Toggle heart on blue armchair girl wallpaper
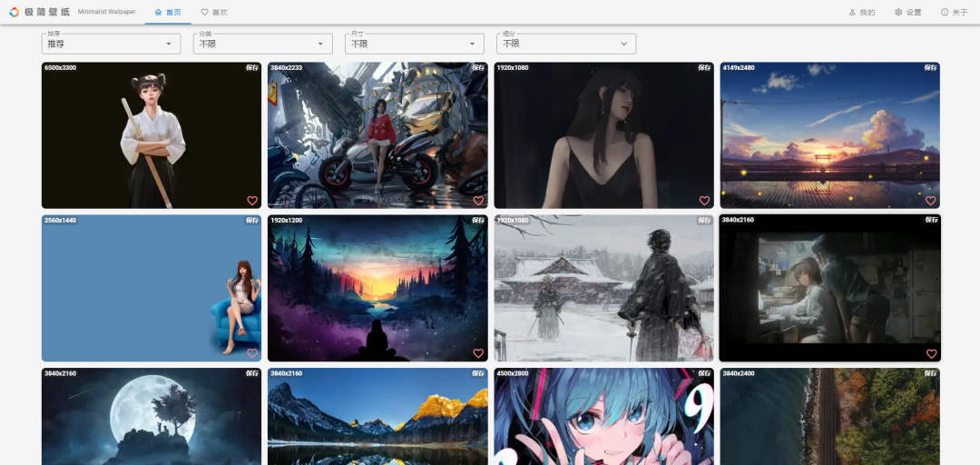Screen dimensions: 980x465 point(252,353)
